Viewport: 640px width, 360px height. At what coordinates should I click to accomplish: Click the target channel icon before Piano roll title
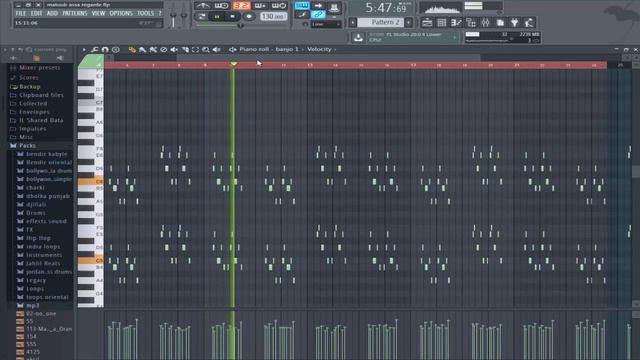(233, 49)
